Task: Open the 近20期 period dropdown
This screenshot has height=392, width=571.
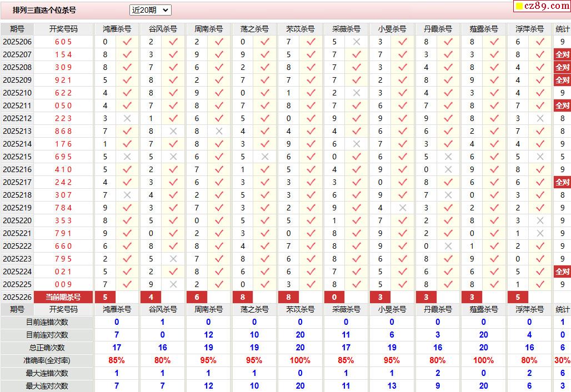Action: pyautogui.click(x=150, y=10)
